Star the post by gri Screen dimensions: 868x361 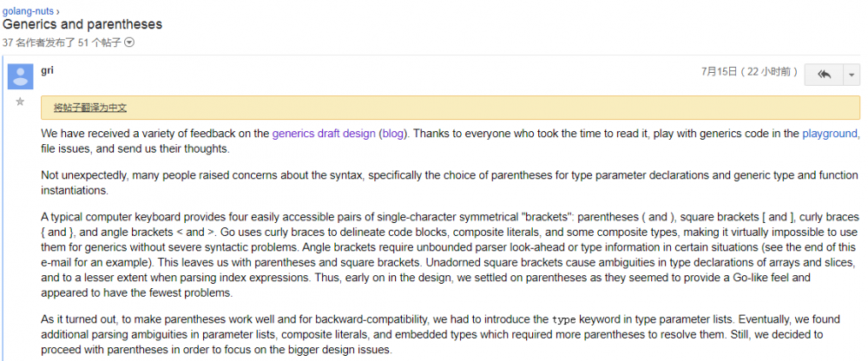(x=21, y=102)
